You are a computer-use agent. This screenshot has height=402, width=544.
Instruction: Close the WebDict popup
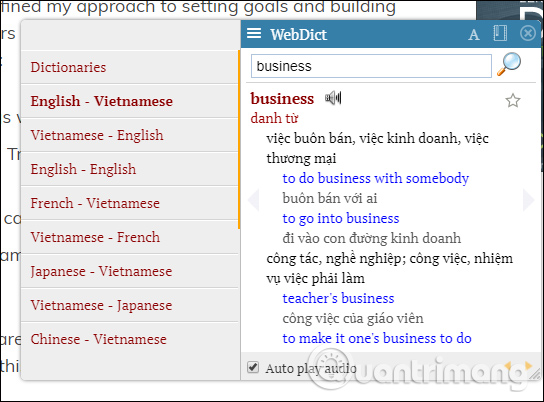pyautogui.click(x=528, y=34)
